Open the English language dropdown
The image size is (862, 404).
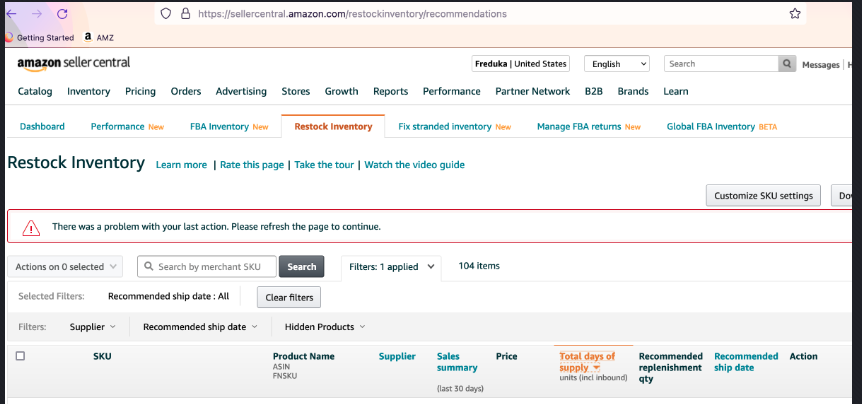(x=616, y=64)
